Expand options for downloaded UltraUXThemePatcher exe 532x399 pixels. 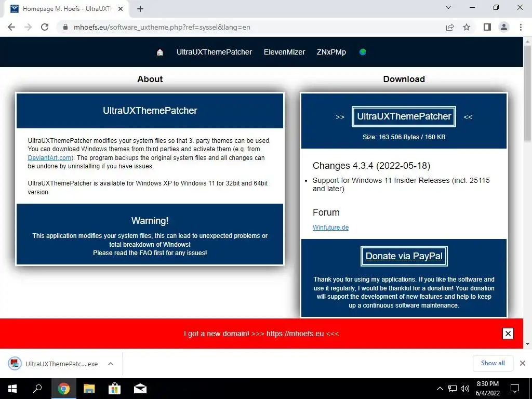[110, 364]
